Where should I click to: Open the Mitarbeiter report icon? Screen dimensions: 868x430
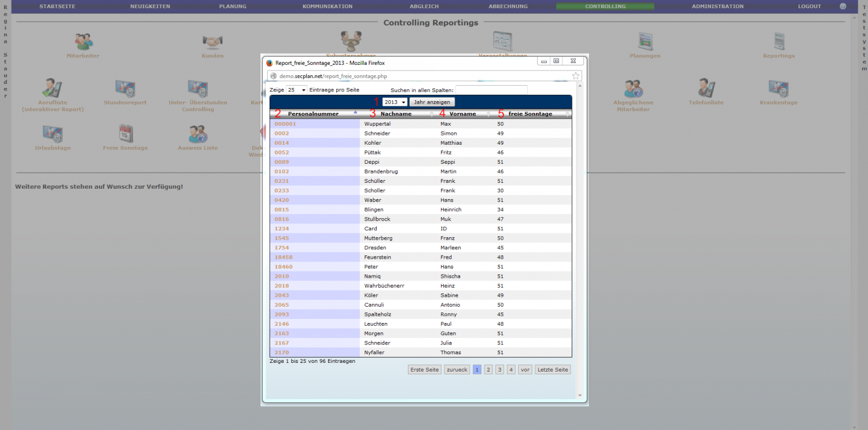pyautogui.click(x=83, y=42)
